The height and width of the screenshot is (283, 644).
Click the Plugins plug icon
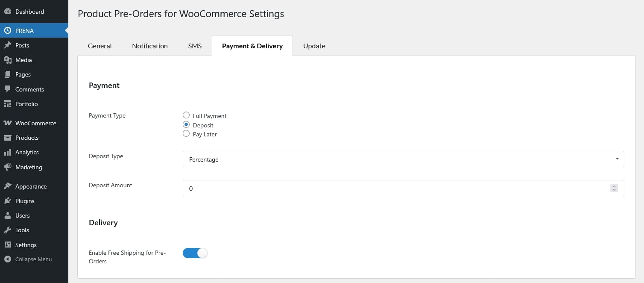tap(7, 201)
